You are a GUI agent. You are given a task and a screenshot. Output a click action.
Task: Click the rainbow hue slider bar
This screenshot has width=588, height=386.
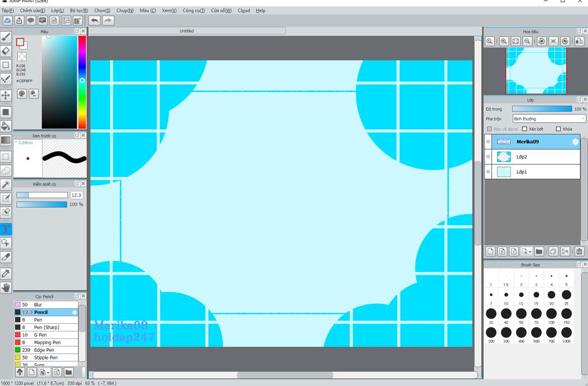coord(82,82)
